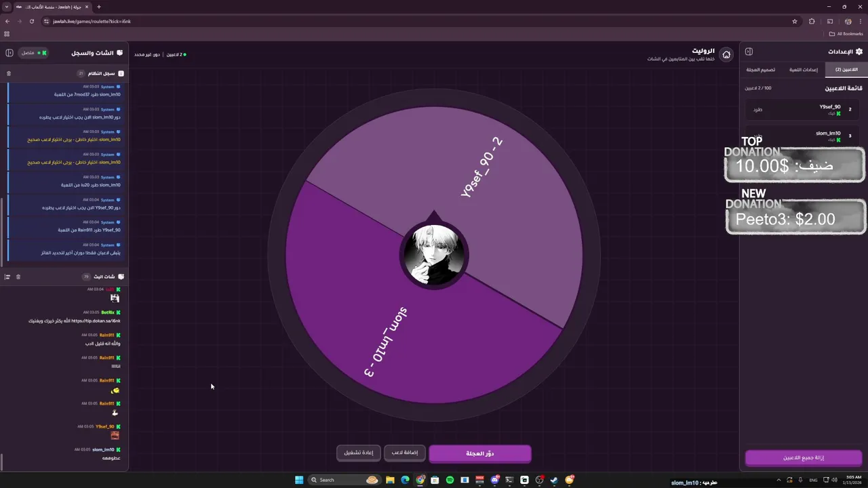This screenshot has width=868, height=488.
Task: Bookmark this page with the star icon
Action: pos(795,21)
